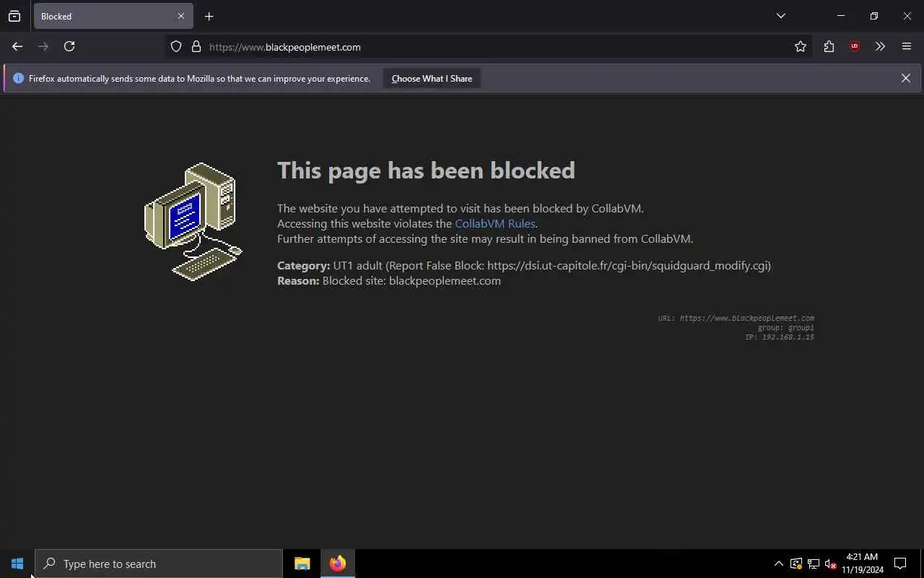Open a new tab with plus button
Screen dimensions: 924x578
[209, 16]
